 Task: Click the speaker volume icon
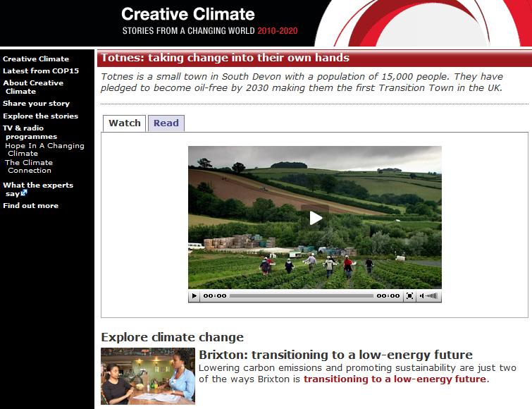(x=422, y=296)
